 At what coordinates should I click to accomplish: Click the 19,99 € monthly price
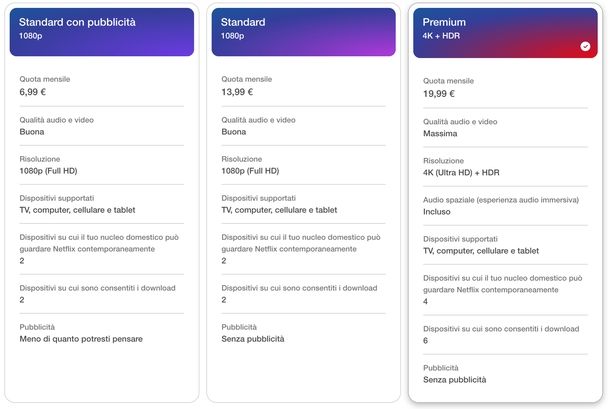coord(439,94)
